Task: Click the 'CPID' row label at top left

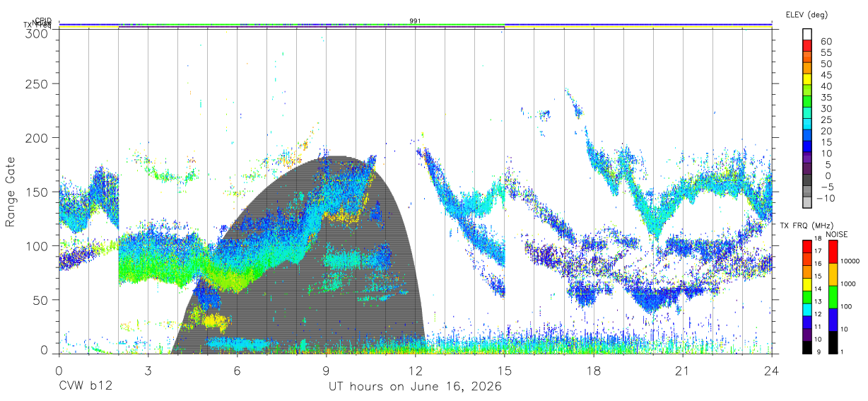Action: click(x=43, y=21)
